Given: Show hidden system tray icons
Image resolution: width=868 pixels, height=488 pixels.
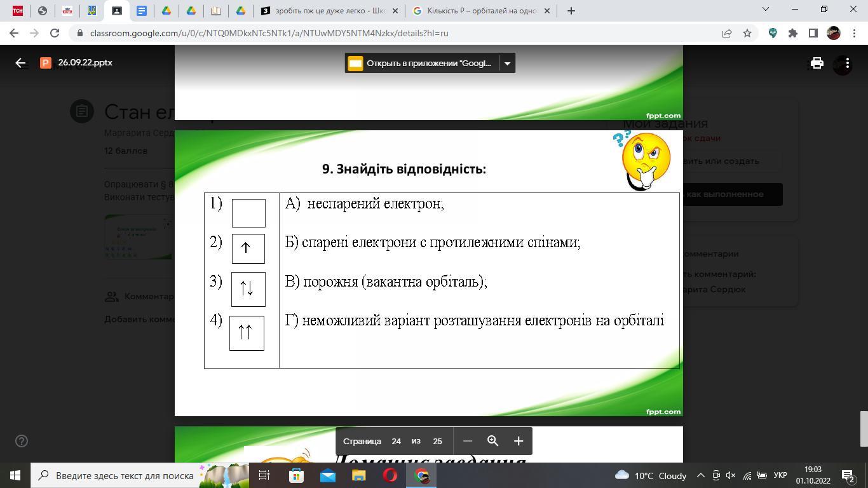Looking at the screenshot, I should point(700,475).
